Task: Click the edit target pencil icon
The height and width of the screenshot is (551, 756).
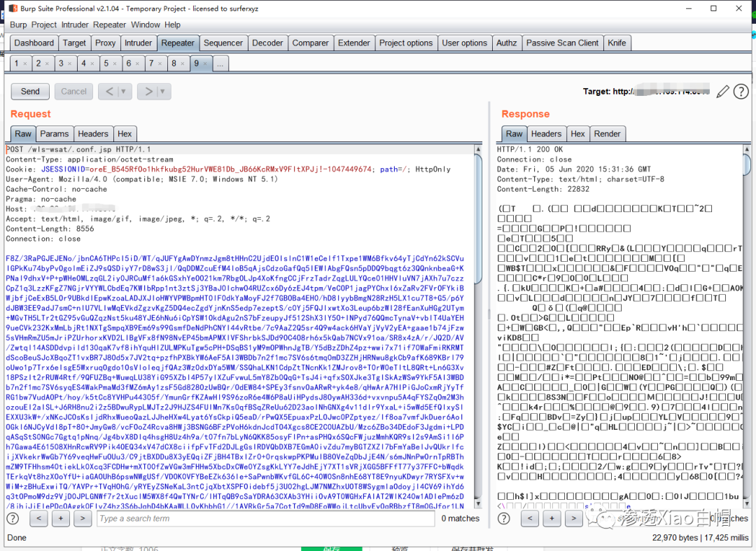Action: (x=722, y=92)
